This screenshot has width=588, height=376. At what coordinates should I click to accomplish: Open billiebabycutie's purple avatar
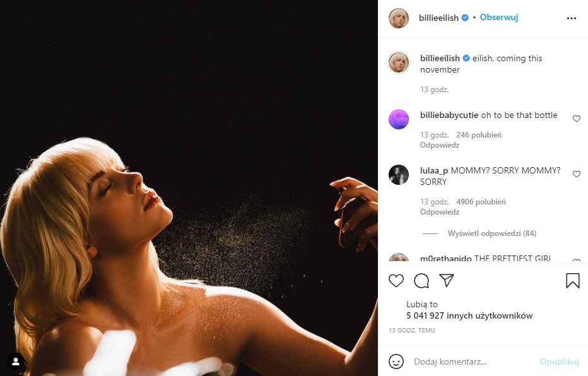[x=399, y=119]
